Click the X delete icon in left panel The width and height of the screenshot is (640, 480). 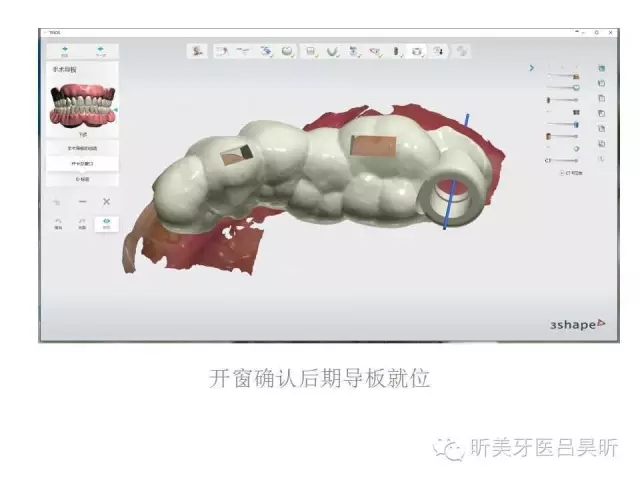(x=106, y=201)
